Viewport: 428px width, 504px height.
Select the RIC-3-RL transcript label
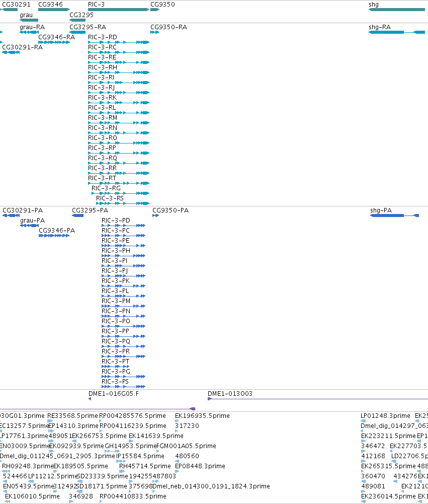coord(102,108)
